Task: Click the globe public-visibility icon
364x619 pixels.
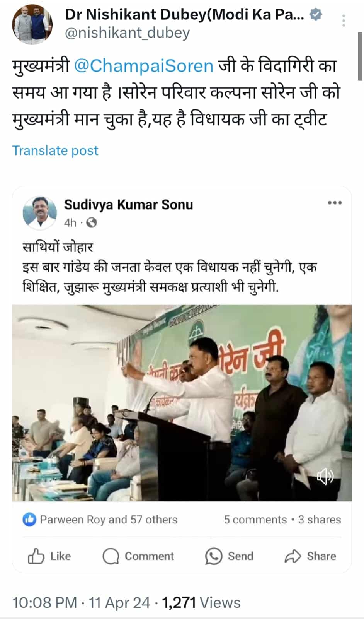Action: pyautogui.click(x=92, y=223)
